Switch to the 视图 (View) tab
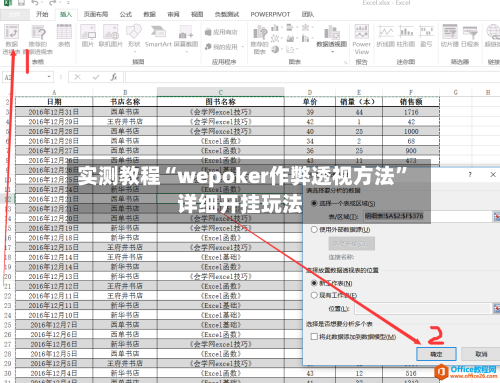500x383 pixels. [197, 14]
